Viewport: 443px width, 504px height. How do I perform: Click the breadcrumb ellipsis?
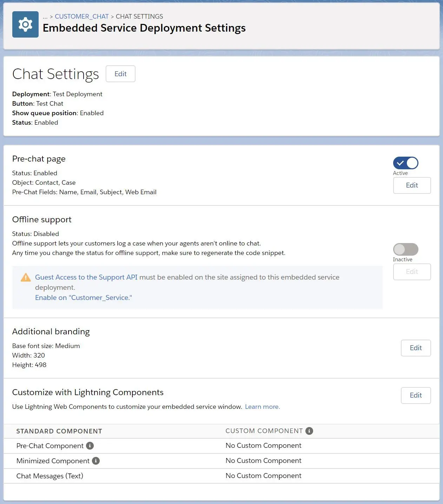coord(45,17)
